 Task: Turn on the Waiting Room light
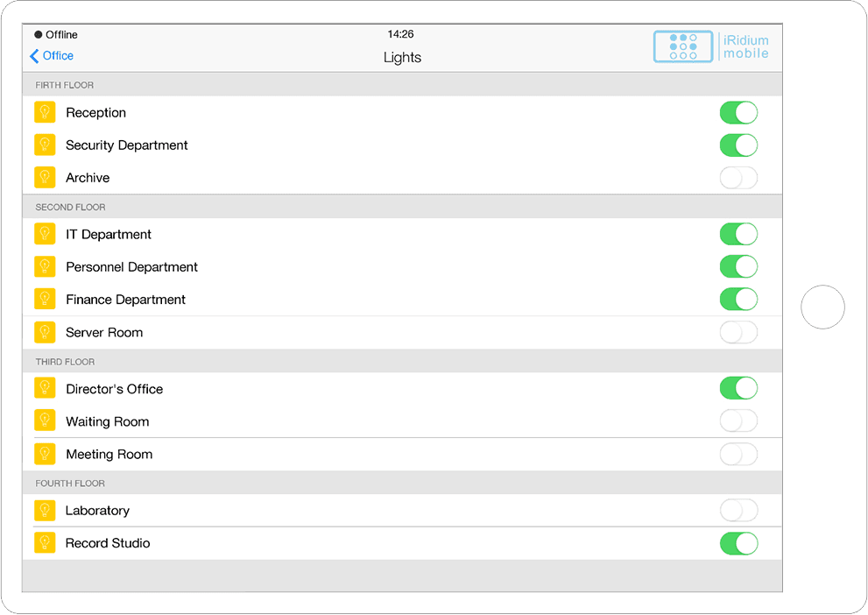tap(738, 421)
